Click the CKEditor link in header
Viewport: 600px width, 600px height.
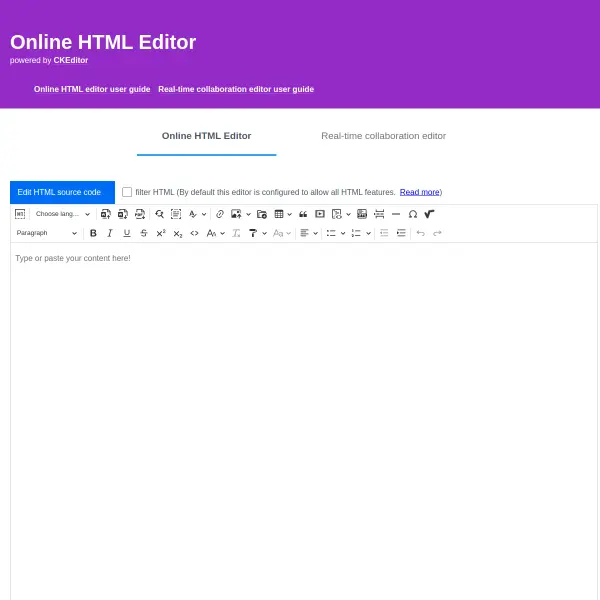(71, 60)
